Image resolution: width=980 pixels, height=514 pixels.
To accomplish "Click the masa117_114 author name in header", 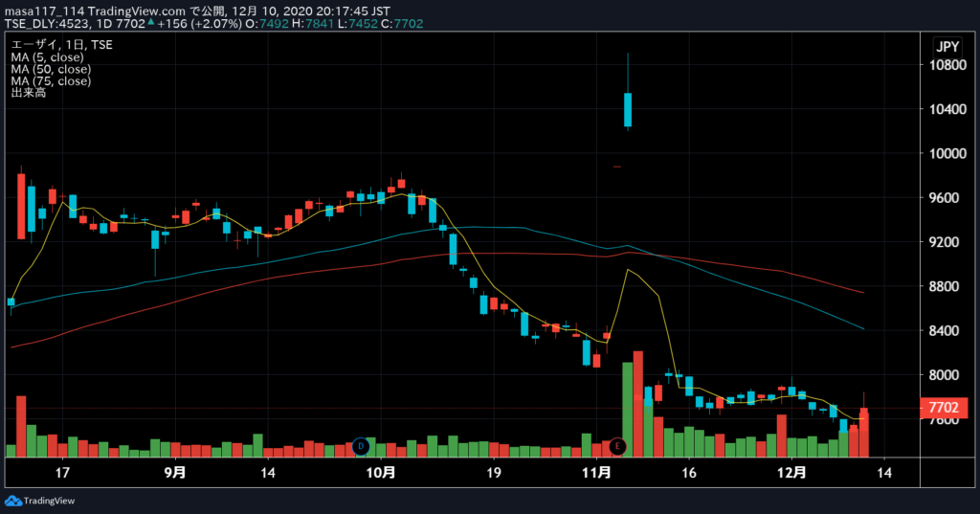I will coord(44,11).
